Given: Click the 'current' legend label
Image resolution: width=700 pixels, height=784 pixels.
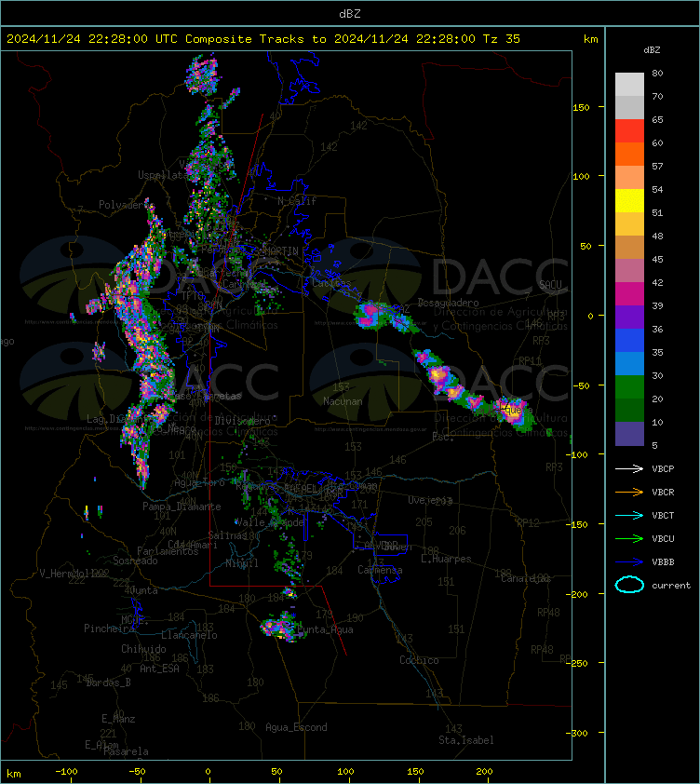Looking at the screenshot, I should [x=671, y=585].
